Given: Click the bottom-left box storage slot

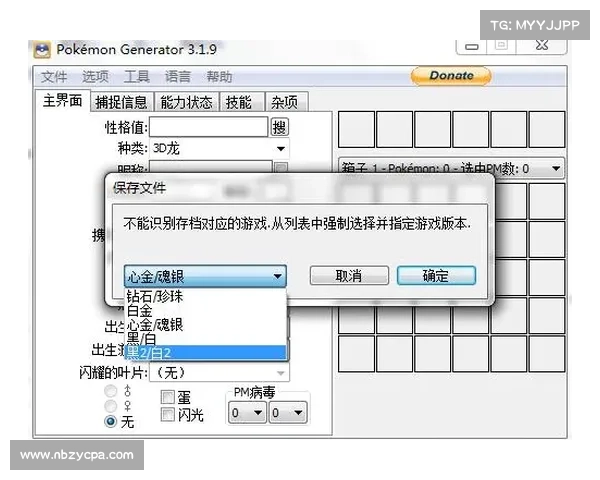Looking at the screenshot, I should (356, 354).
